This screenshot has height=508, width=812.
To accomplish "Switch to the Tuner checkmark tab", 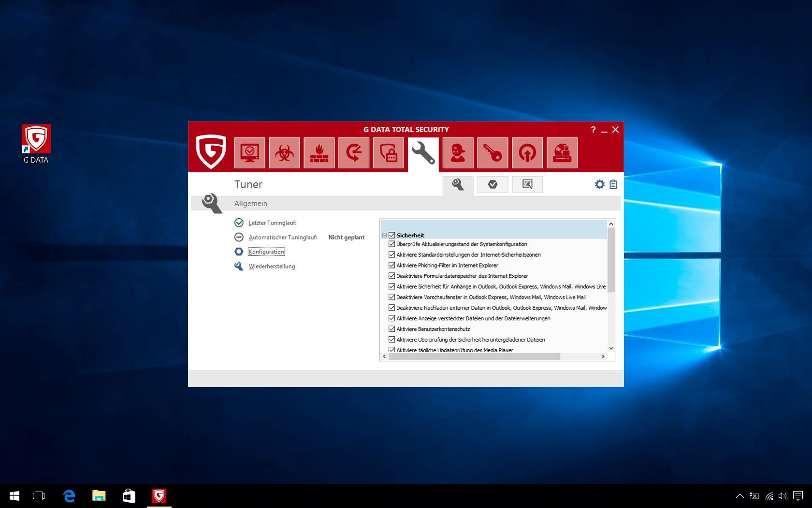I will tap(493, 184).
